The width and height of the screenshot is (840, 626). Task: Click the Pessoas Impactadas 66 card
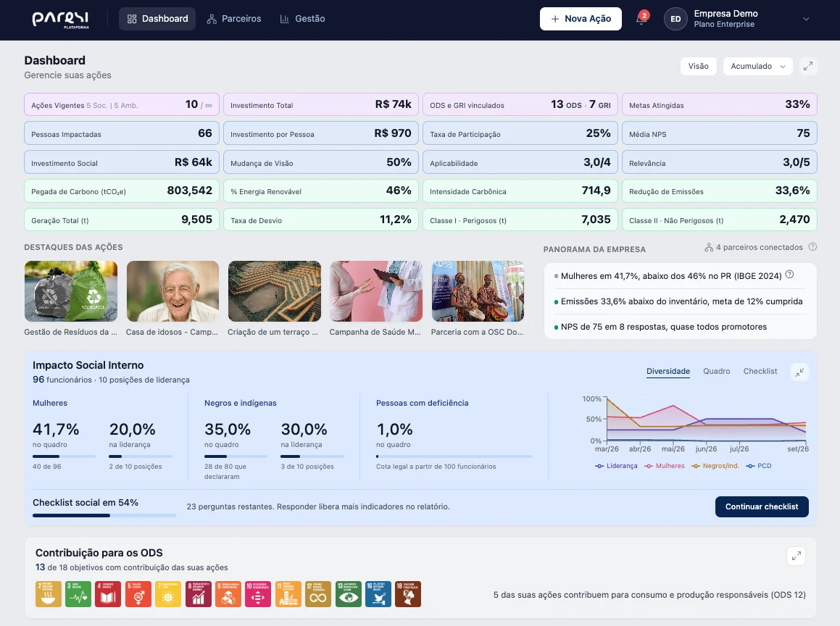[x=122, y=133]
